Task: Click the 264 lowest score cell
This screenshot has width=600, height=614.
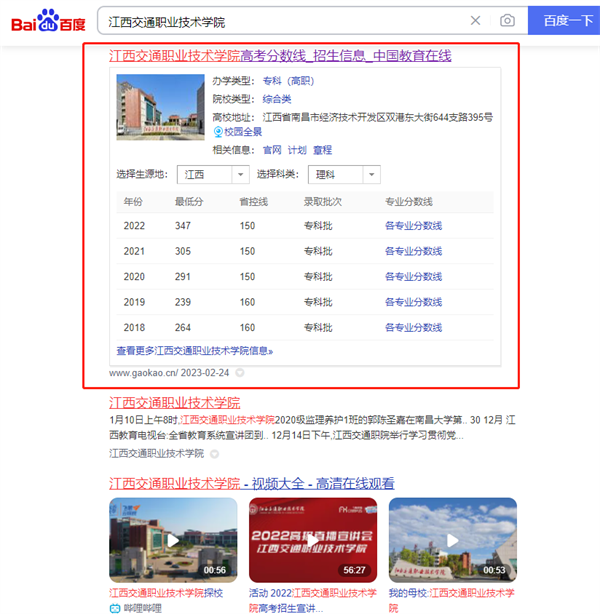Action: pos(183,328)
